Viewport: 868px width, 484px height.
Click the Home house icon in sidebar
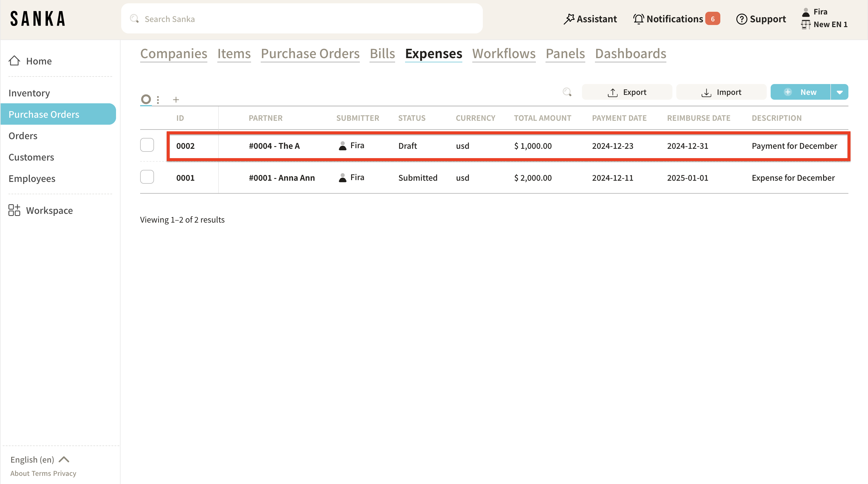pyautogui.click(x=14, y=61)
